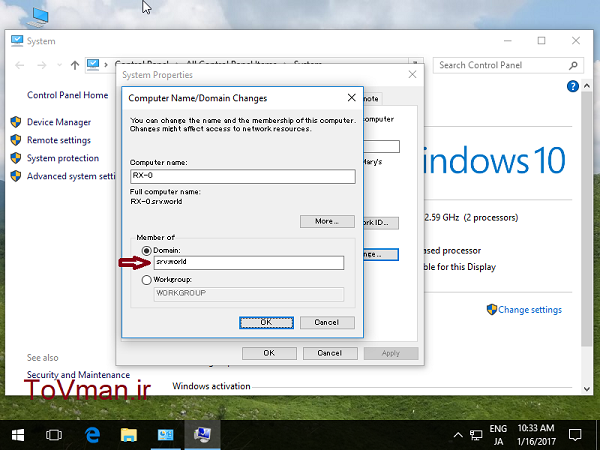Show hidden system tray icons
Viewport: 600px width, 450px height.
coord(458,435)
